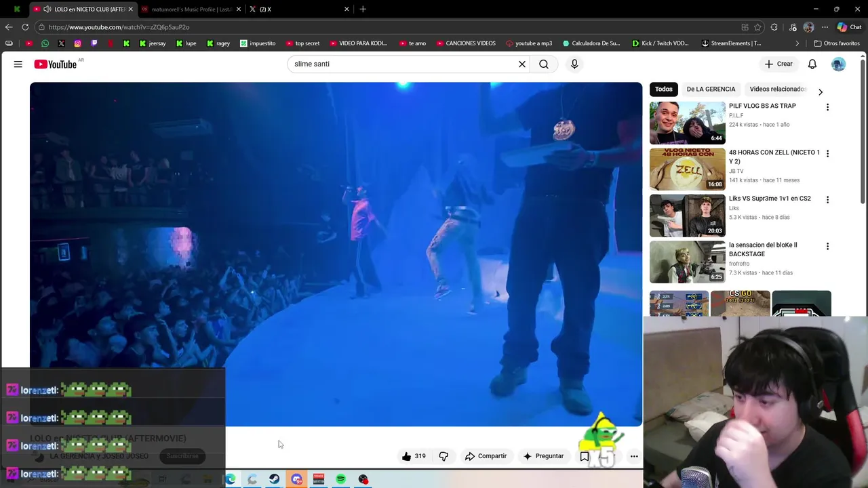Viewport: 868px width, 488px height.
Task: Open la sensacion del bloKe thumbnail
Action: pos(688,262)
